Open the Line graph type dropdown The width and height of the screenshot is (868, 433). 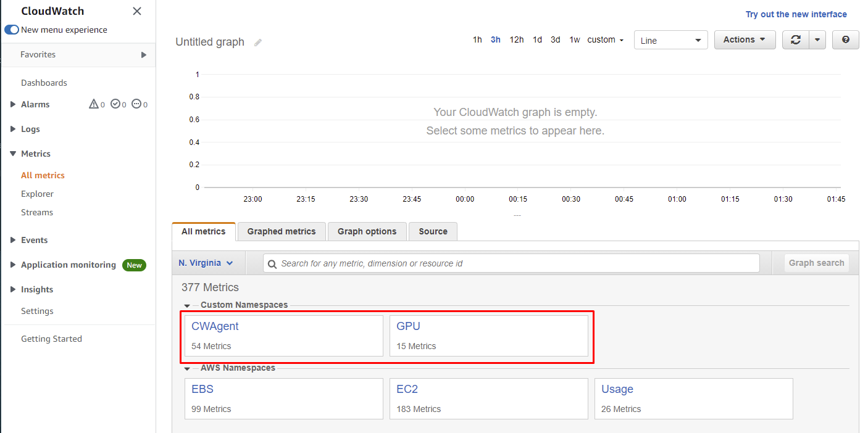click(671, 40)
